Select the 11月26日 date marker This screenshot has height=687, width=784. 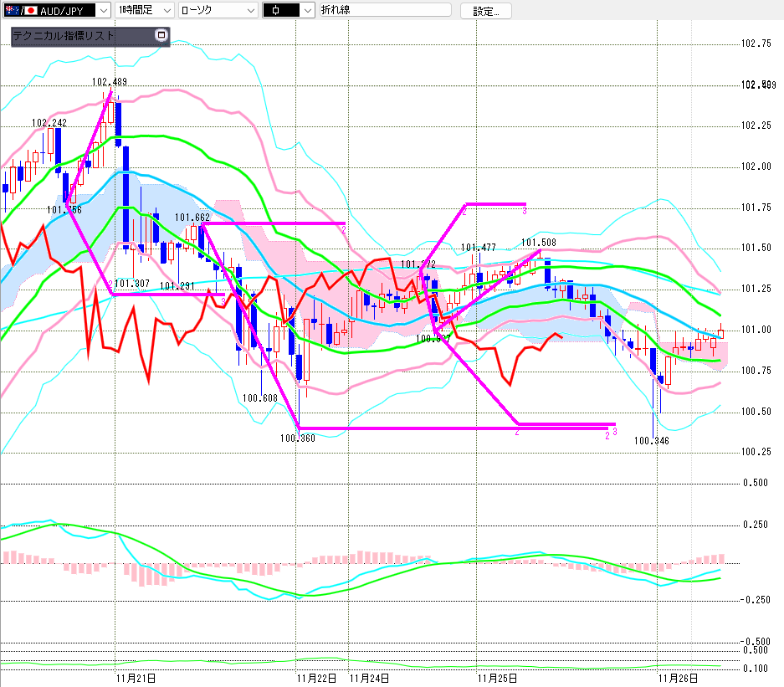tap(679, 678)
